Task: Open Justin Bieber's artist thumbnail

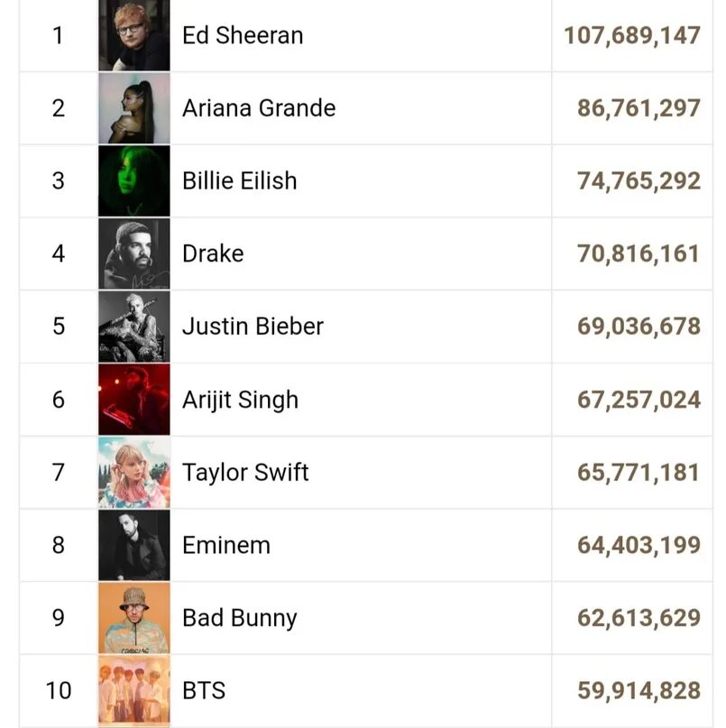Action: (x=133, y=326)
